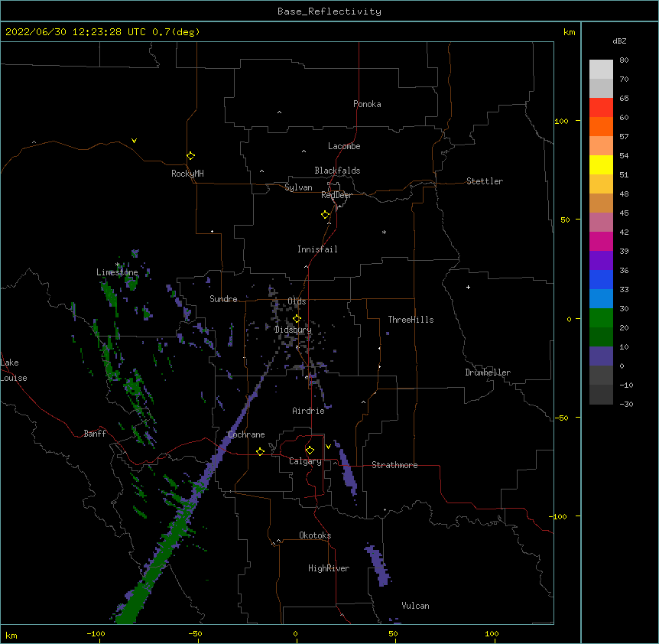Click the caret marker west of Ponoka
Screen dimensions: 659x644
click(279, 112)
